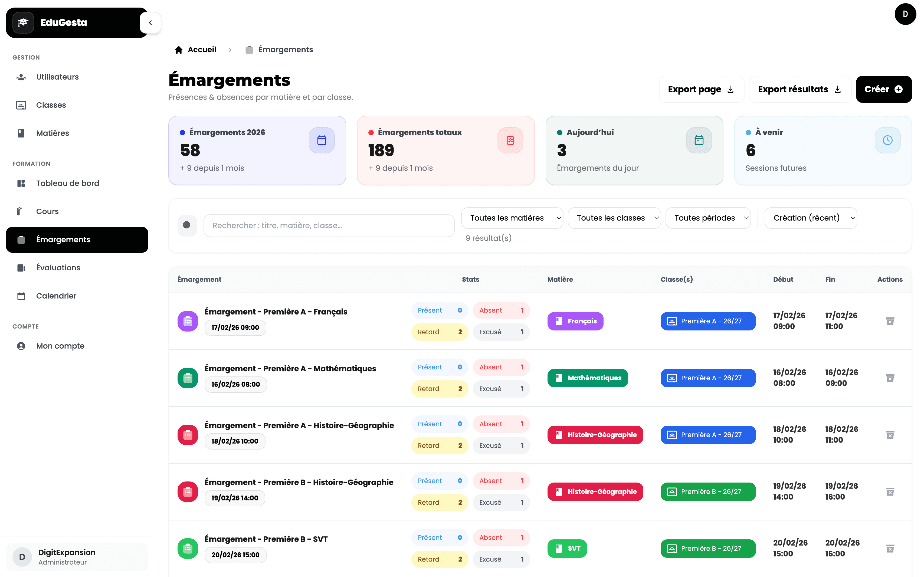Screen dimensions: 924x577
Task: Go to Calendrier in the sidebar
Action: [x=56, y=296]
